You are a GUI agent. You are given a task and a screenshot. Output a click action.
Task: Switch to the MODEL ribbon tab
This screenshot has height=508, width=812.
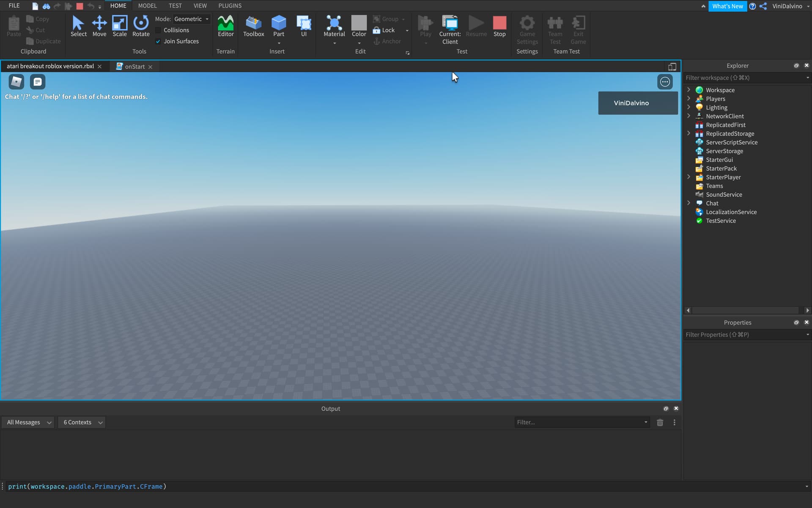[x=147, y=6]
